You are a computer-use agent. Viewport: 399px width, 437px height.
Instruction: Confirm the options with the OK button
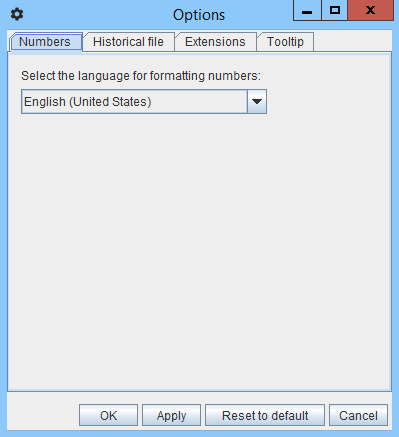(x=108, y=415)
